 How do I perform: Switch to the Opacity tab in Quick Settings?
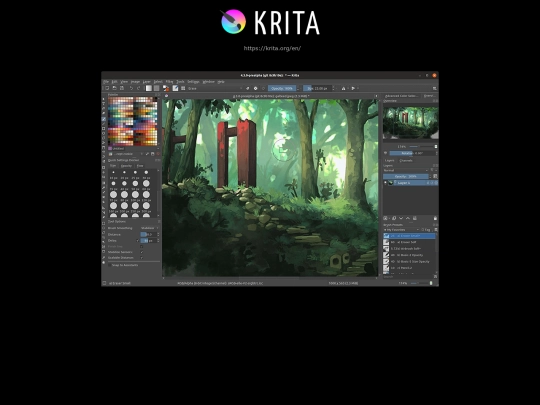[126, 166]
